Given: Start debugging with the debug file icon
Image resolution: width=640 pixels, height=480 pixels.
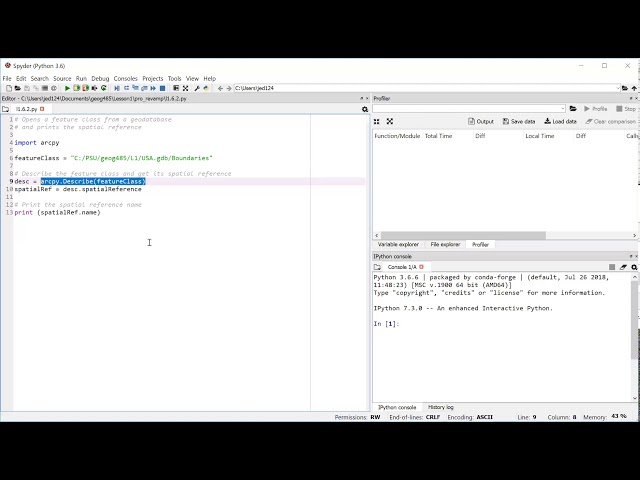Looking at the screenshot, I should (x=117, y=88).
